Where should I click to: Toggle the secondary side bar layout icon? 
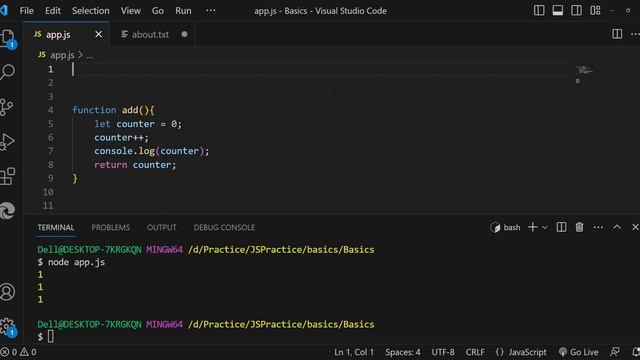[576, 11]
